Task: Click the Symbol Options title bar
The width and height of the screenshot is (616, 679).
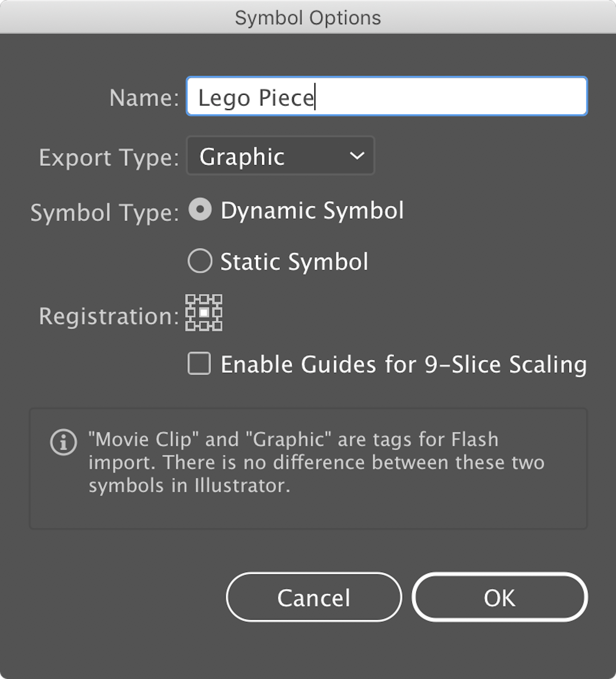Action: 308,17
